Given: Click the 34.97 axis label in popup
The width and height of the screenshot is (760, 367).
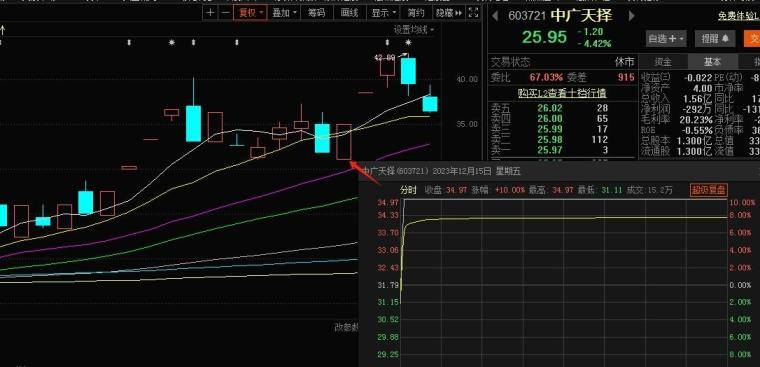Looking at the screenshot, I should click(388, 202).
